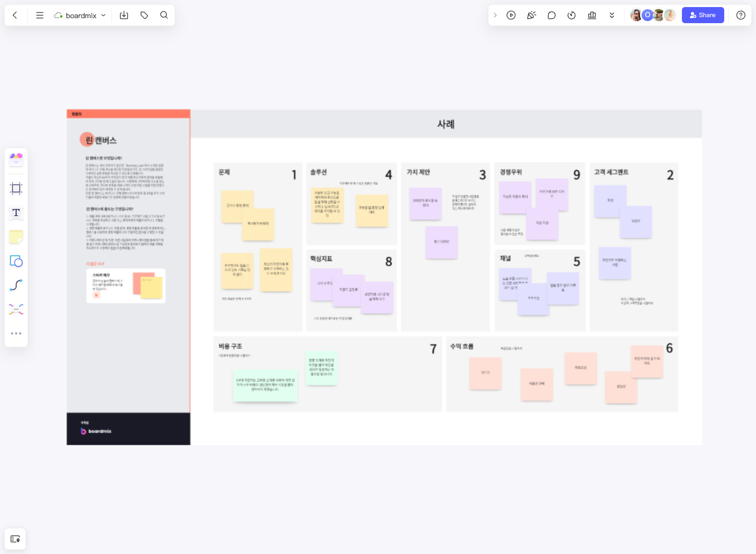Expand more tools with double chevron
This screenshot has width=756, height=554.
pyautogui.click(x=612, y=15)
